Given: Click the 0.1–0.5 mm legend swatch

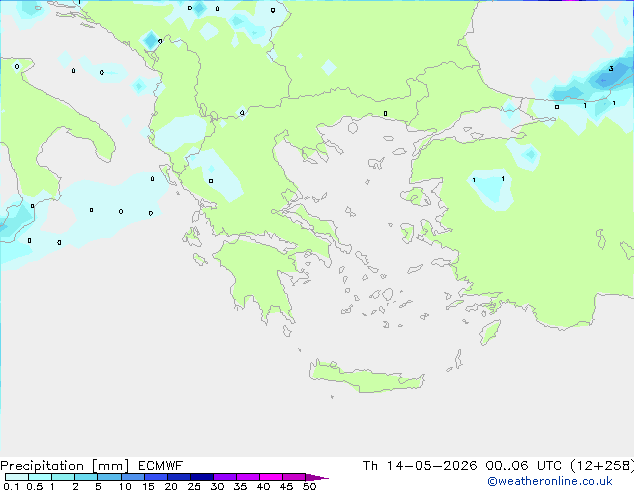Looking at the screenshot, I should click(17, 477).
